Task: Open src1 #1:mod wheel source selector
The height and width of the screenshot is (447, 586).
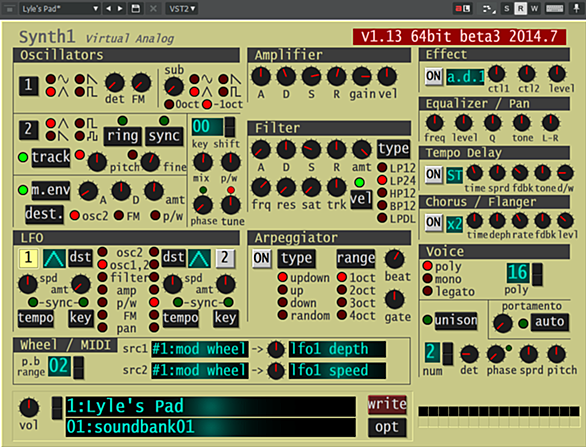Action: coord(200,349)
